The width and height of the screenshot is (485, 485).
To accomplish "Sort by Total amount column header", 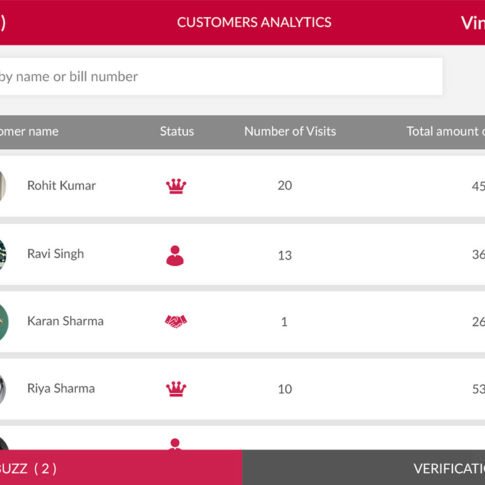I will click(446, 131).
